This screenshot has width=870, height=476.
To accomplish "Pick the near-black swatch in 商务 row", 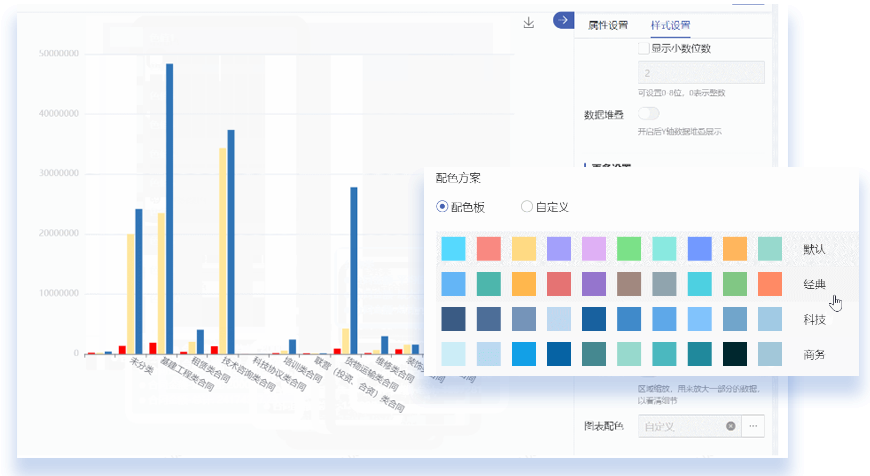I will pyautogui.click(x=735, y=354).
